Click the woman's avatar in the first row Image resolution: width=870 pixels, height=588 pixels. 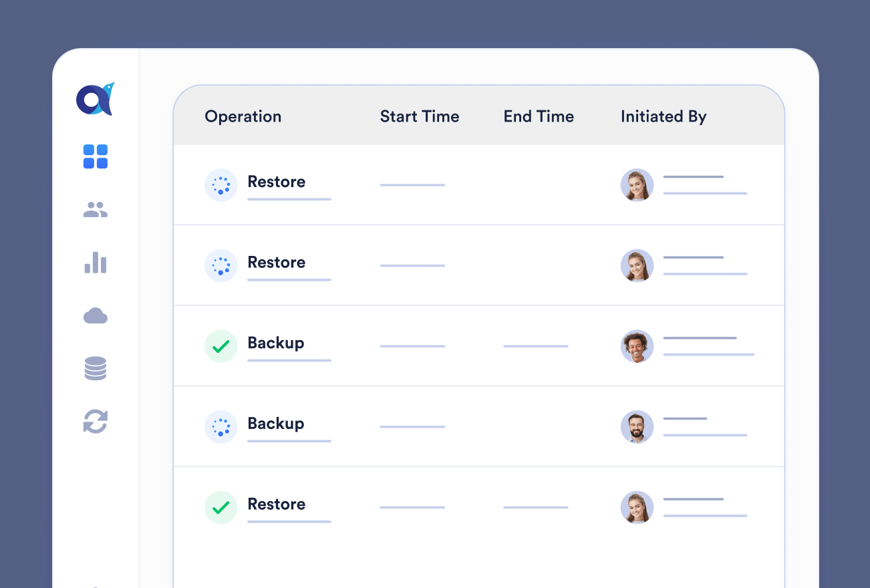(x=637, y=185)
